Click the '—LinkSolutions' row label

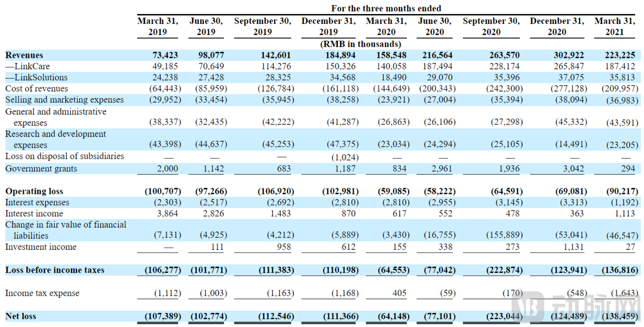coord(36,78)
